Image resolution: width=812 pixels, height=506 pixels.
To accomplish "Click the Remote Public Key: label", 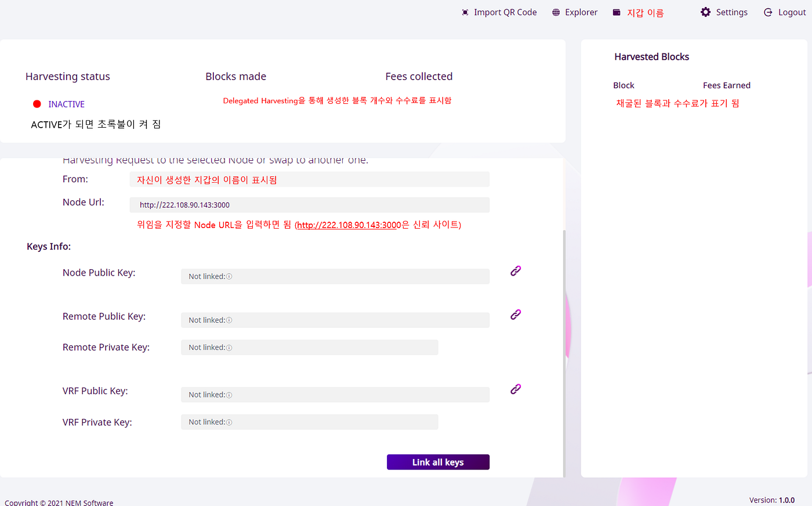I will (104, 316).
